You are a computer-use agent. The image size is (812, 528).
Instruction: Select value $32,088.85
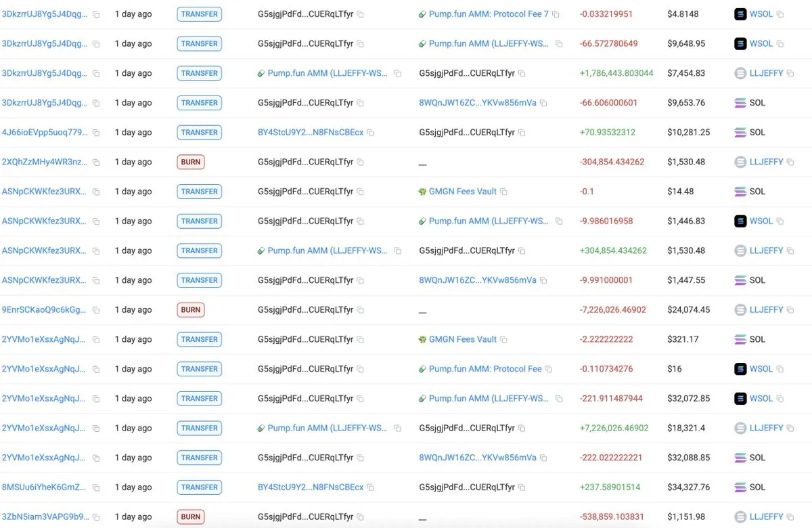tap(688, 458)
